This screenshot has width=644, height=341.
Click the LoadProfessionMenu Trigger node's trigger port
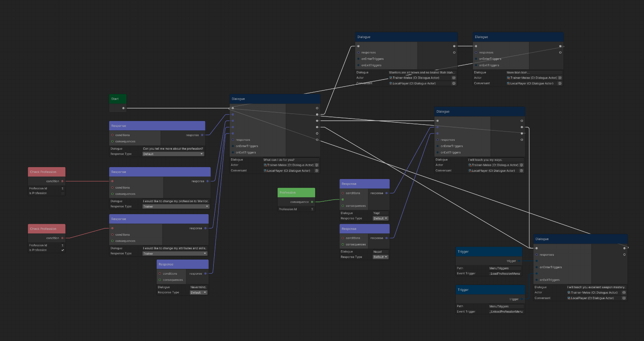(x=519, y=261)
